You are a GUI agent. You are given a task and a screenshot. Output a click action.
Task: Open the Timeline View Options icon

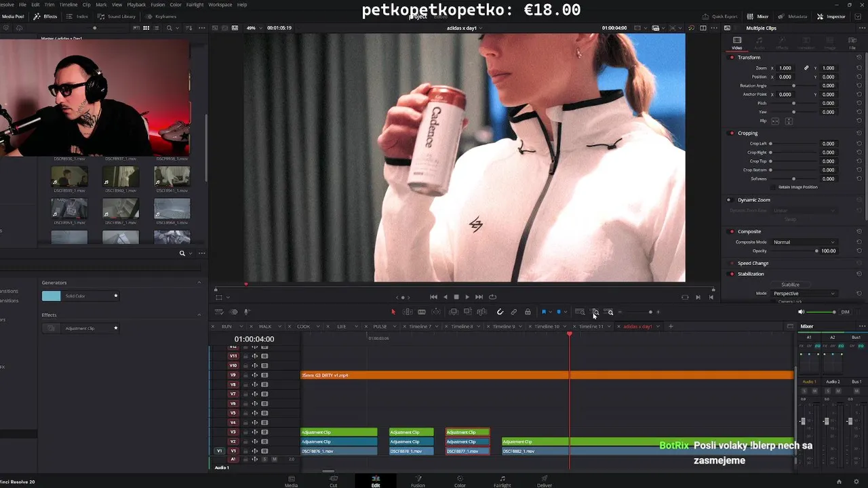click(219, 312)
